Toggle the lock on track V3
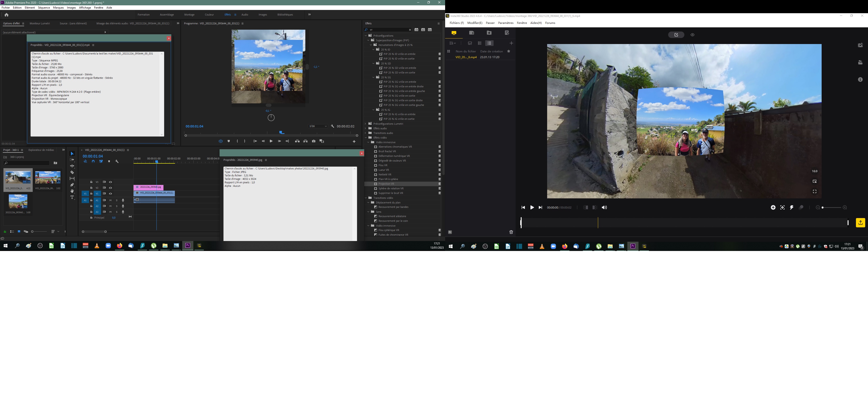This screenshot has height=406, width=868. pyautogui.click(x=91, y=182)
